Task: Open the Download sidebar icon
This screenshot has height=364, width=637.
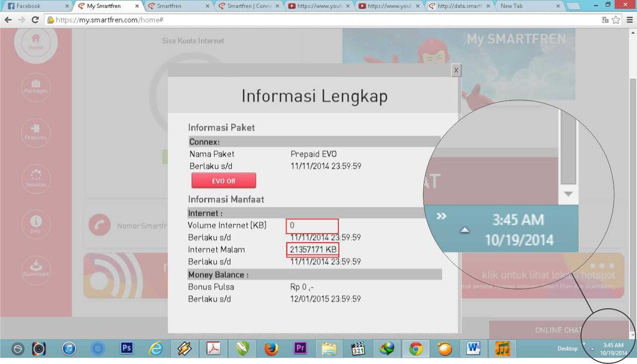Action: 36,270
